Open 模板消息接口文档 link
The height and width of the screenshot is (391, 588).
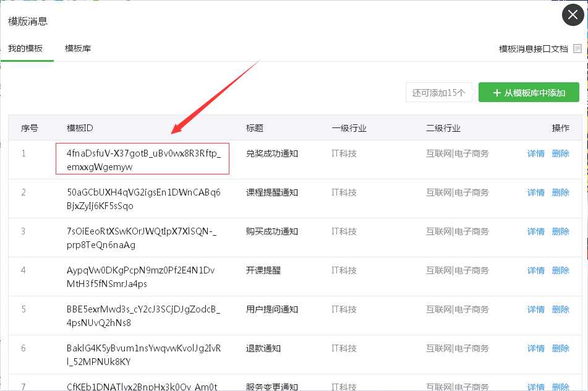coord(533,49)
